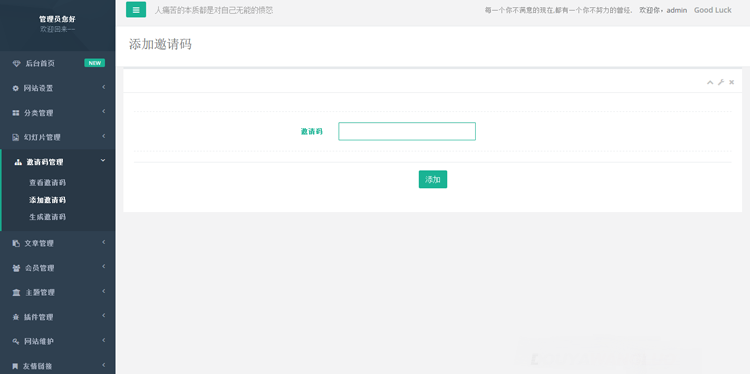Viewport: 750px width, 374px height.
Task: Toggle sidebar with green hamburger button
Action: point(136,10)
